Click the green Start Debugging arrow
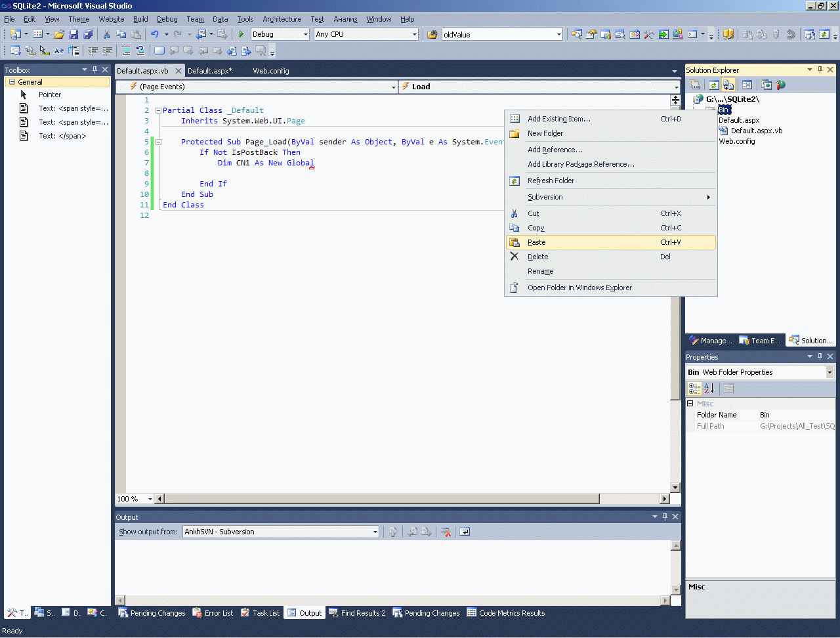This screenshot has width=840, height=638. [x=241, y=34]
